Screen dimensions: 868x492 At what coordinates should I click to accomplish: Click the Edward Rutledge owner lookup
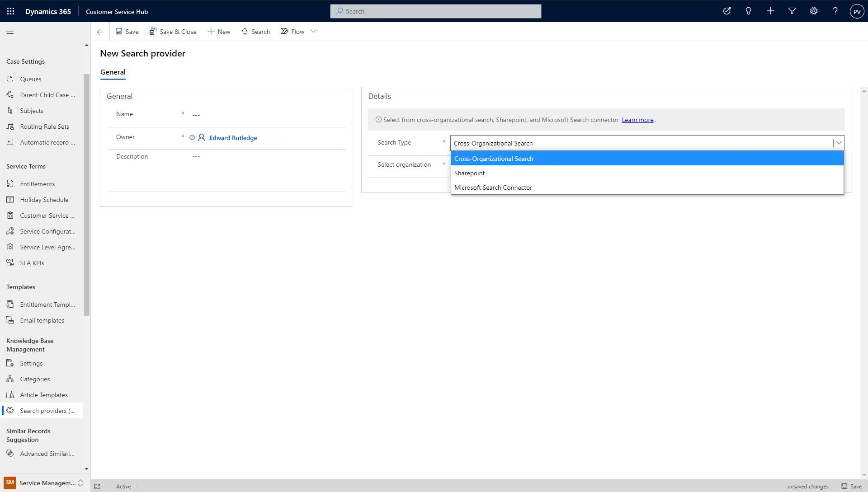[233, 138]
